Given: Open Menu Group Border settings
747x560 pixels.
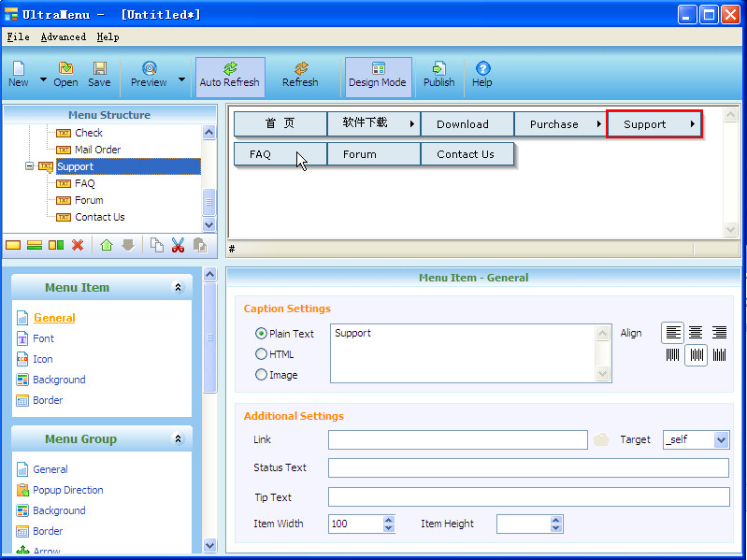Looking at the screenshot, I should tap(48, 531).
